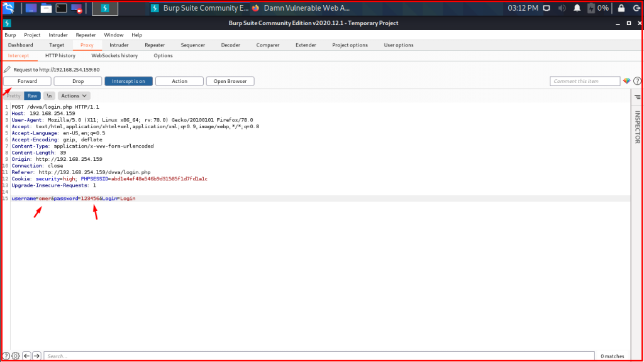
Task: Click the Forward button
Action: tap(27, 80)
